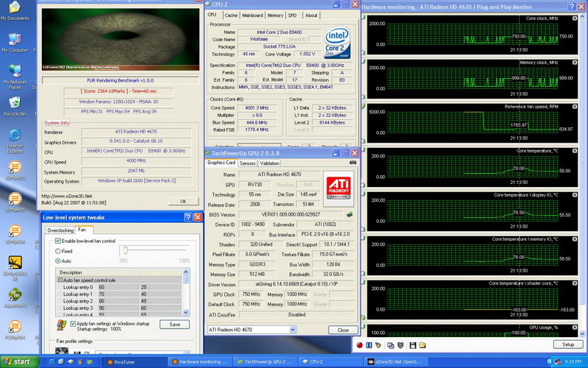The image size is (588, 368).
Task: Select the Fixed fan mode radio button
Action: pyautogui.click(x=58, y=251)
